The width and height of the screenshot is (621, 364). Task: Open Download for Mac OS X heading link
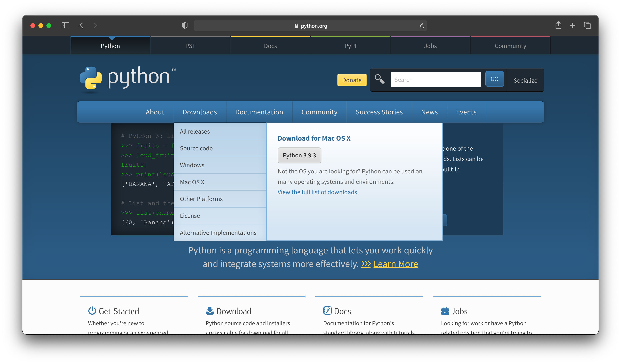[x=314, y=138]
